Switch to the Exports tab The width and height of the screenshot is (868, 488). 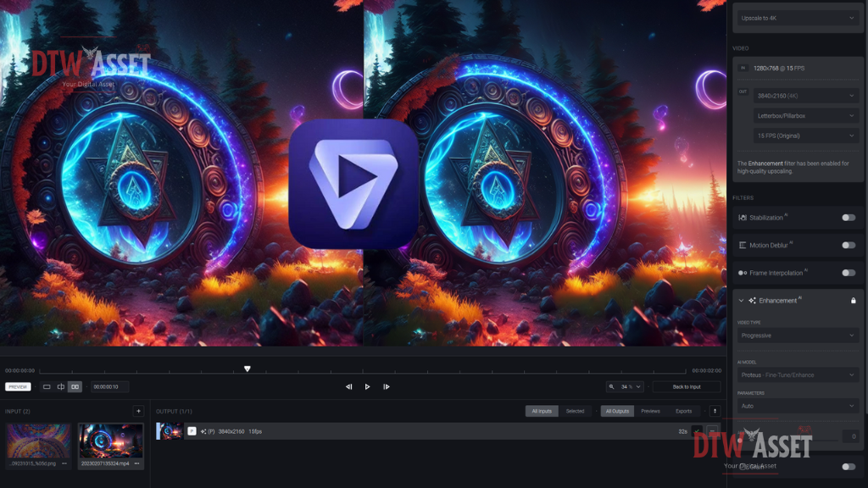684,411
